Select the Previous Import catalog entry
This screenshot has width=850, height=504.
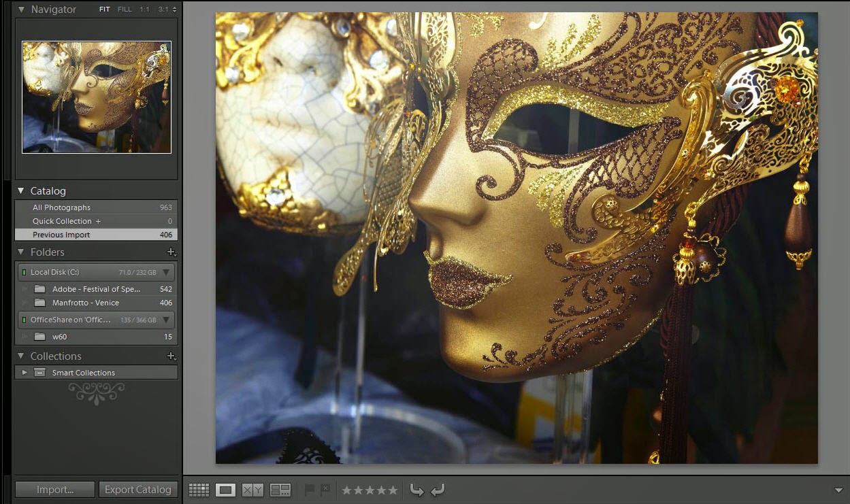click(x=61, y=234)
